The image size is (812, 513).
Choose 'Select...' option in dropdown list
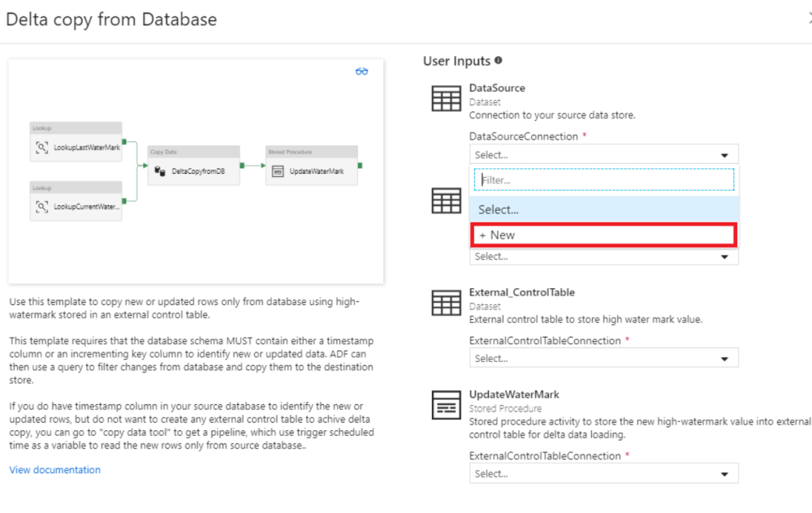coord(603,209)
